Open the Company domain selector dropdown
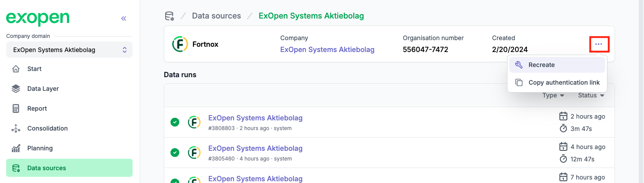The width and height of the screenshot is (644, 183). (69, 50)
